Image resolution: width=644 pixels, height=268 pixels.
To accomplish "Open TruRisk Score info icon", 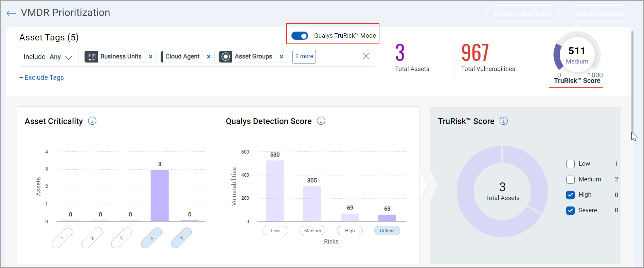I will (504, 121).
